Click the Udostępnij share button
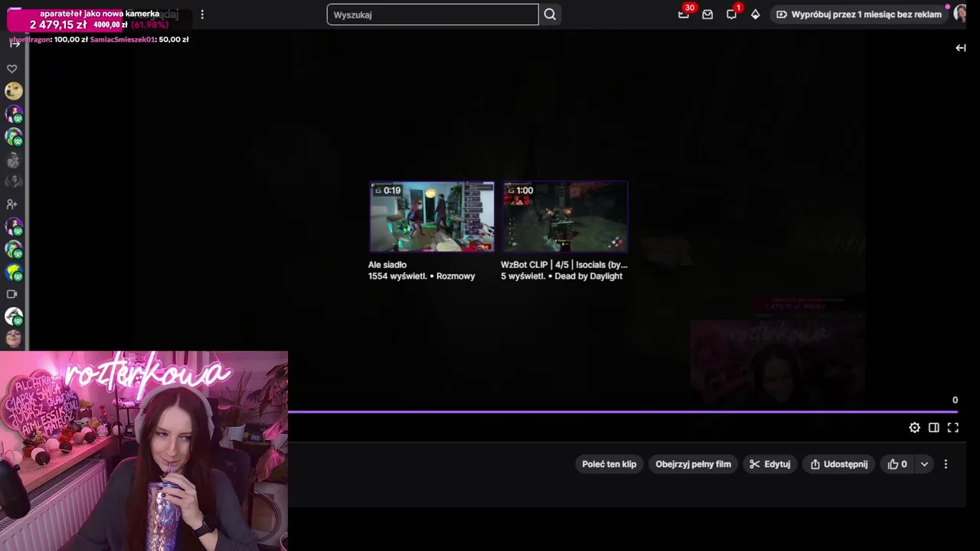This screenshot has height=551, width=980. tap(839, 465)
